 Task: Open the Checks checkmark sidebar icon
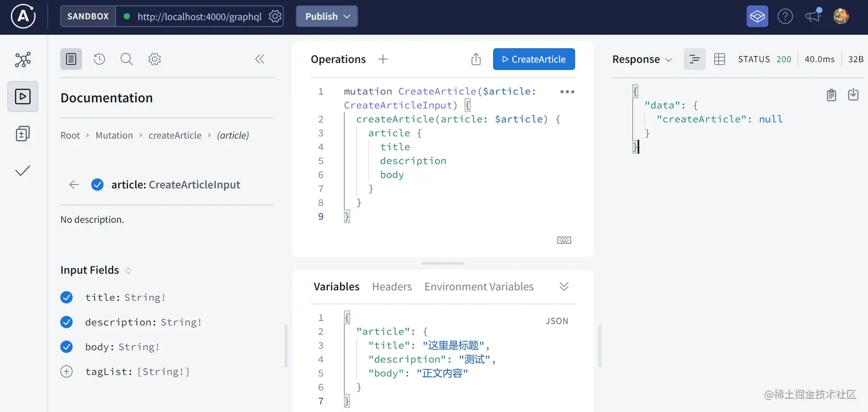[23, 170]
